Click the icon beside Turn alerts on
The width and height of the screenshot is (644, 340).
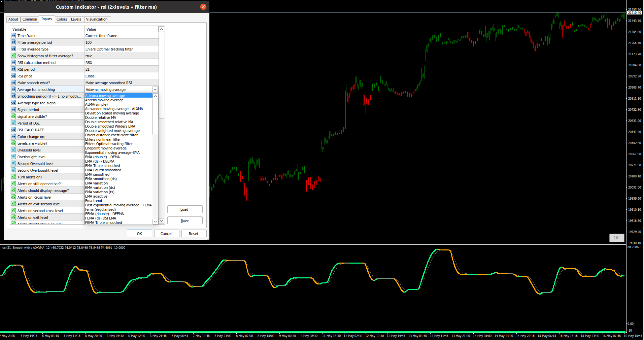pos(13,177)
